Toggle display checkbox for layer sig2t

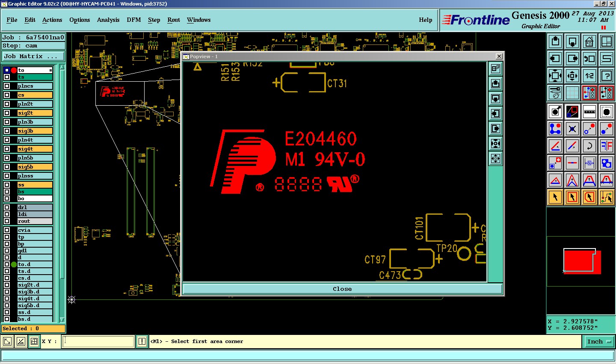pos(7,113)
